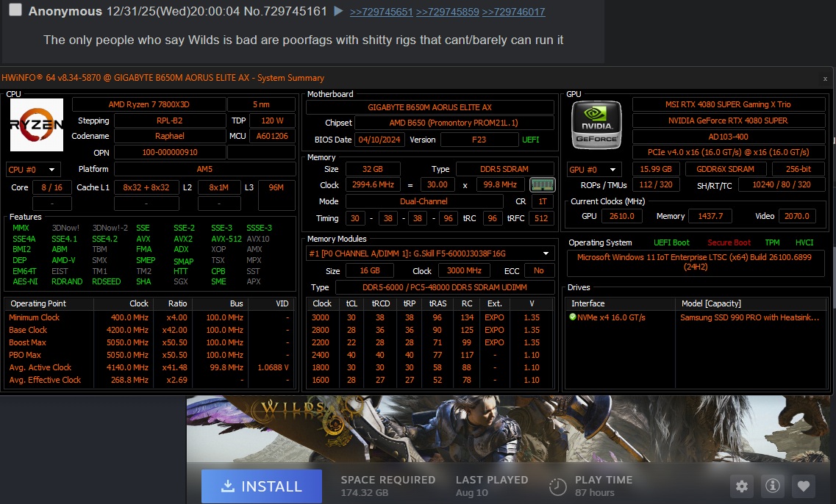The width and height of the screenshot is (836, 504).
Task: Click the BIOS version F23 field
Action: point(479,140)
